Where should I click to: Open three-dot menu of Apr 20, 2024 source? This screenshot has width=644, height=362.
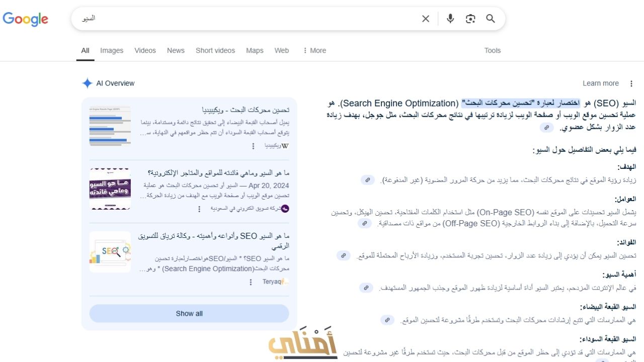click(199, 209)
